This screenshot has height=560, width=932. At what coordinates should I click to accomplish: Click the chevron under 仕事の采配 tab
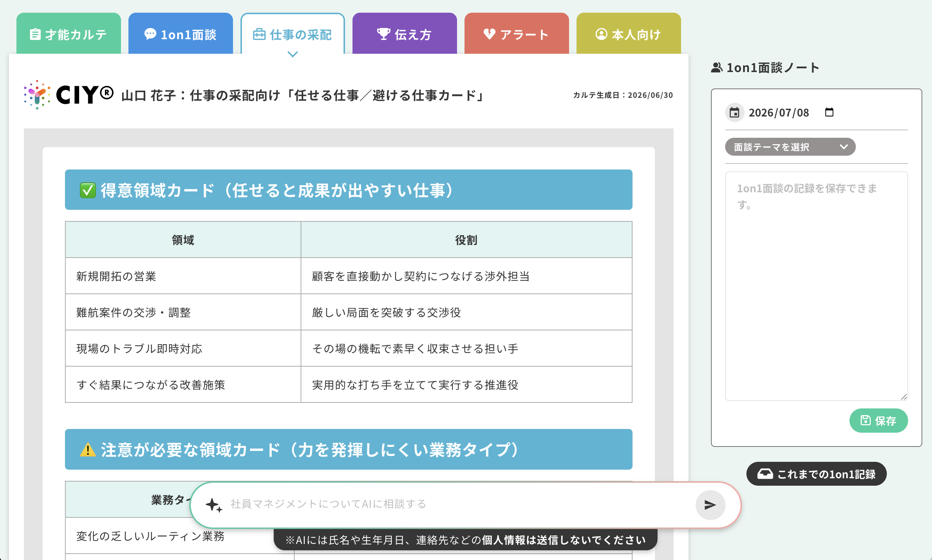click(293, 55)
